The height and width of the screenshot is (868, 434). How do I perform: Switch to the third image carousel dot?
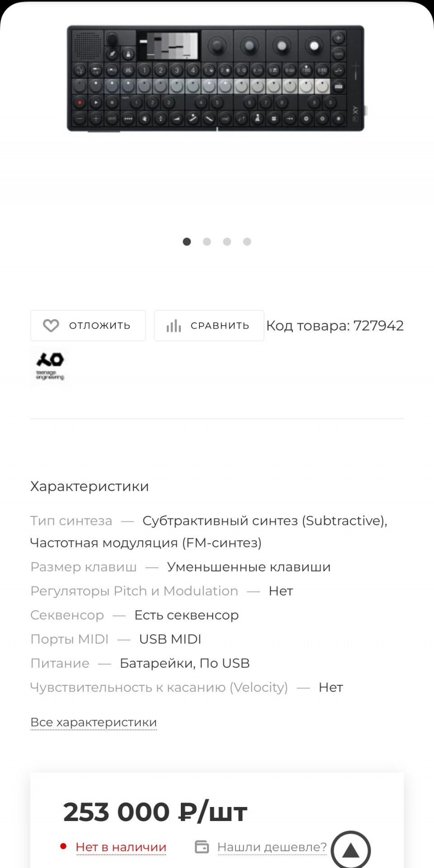227,242
